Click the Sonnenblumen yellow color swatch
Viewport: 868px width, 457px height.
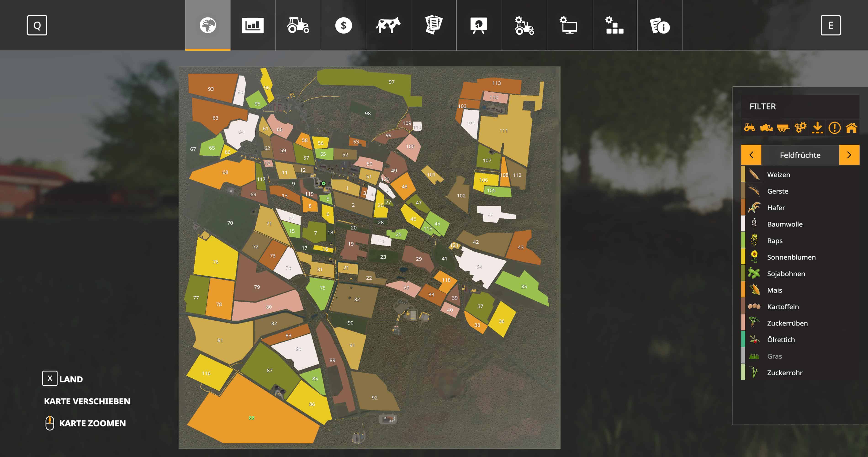[743, 257]
